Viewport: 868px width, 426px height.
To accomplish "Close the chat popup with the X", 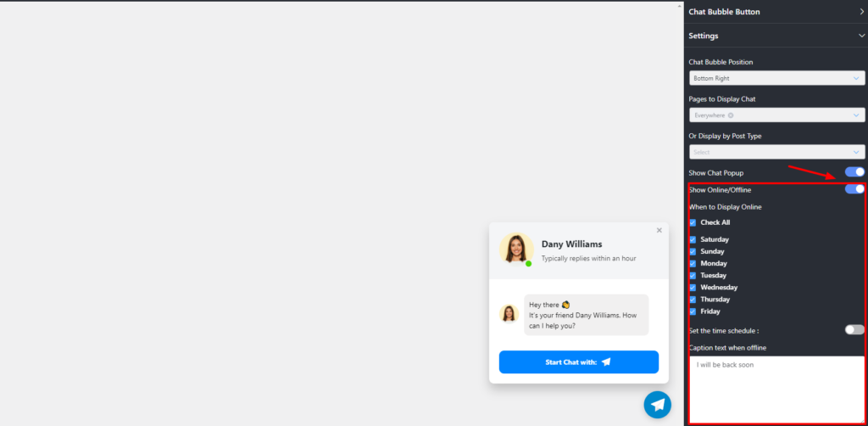I will [659, 231].
